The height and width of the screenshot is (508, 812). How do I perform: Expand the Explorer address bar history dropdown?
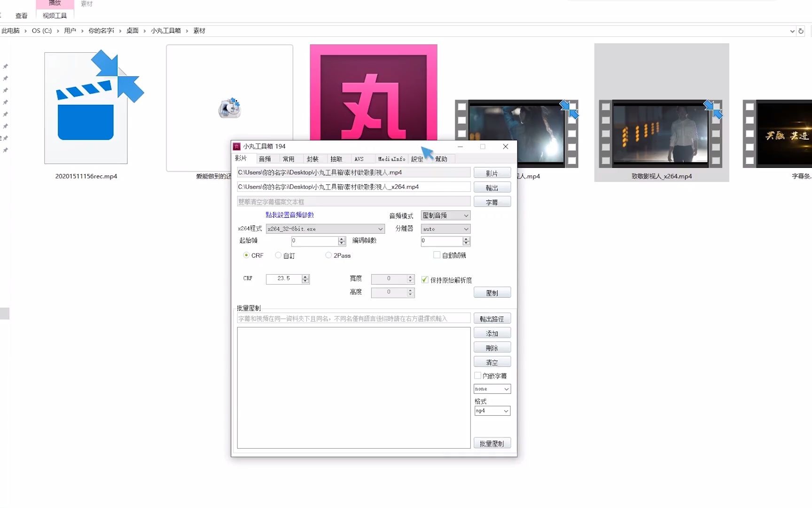792,31
